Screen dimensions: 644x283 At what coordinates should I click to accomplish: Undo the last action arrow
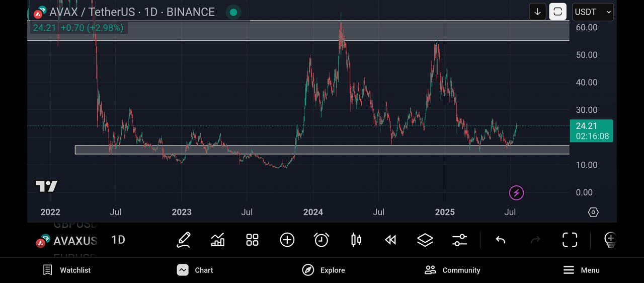pos(500,240)
